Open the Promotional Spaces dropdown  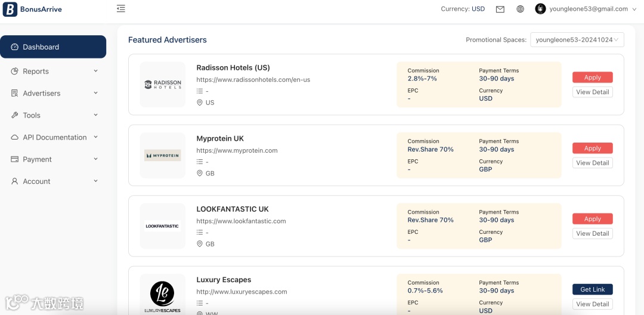point(577,40)
